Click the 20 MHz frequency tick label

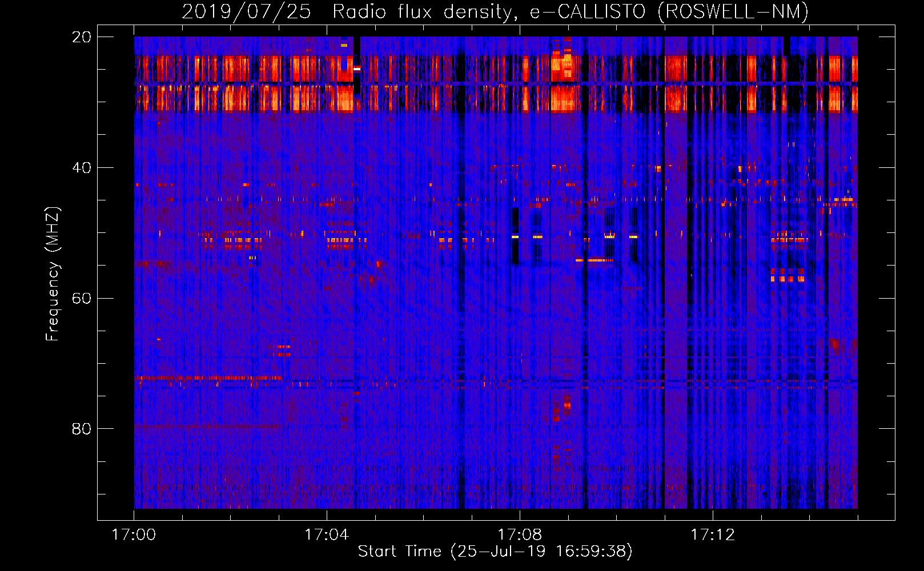(82, 37)
